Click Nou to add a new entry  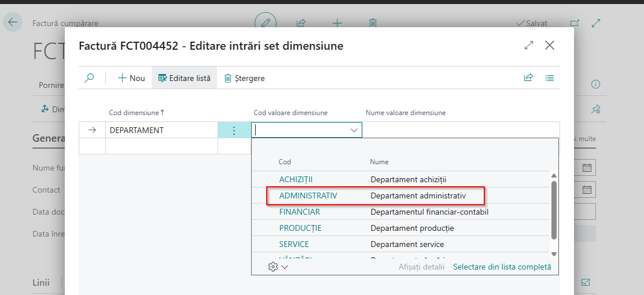(131, 78)
